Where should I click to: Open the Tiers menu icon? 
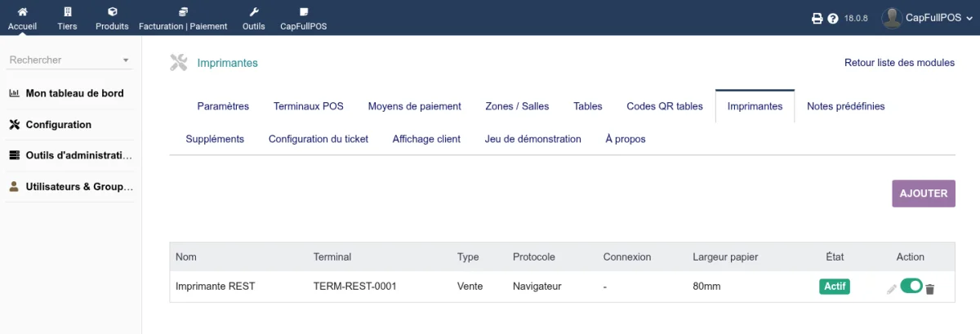click(67, 12)
